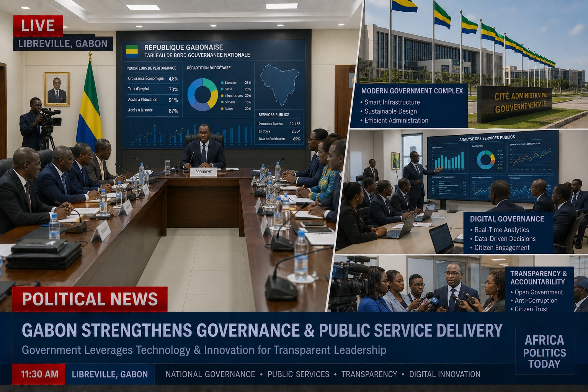Click the Accès à la santé 87% row
Image resolution: width=588 pixels, height=392 pixels.
tap(153, 111)
